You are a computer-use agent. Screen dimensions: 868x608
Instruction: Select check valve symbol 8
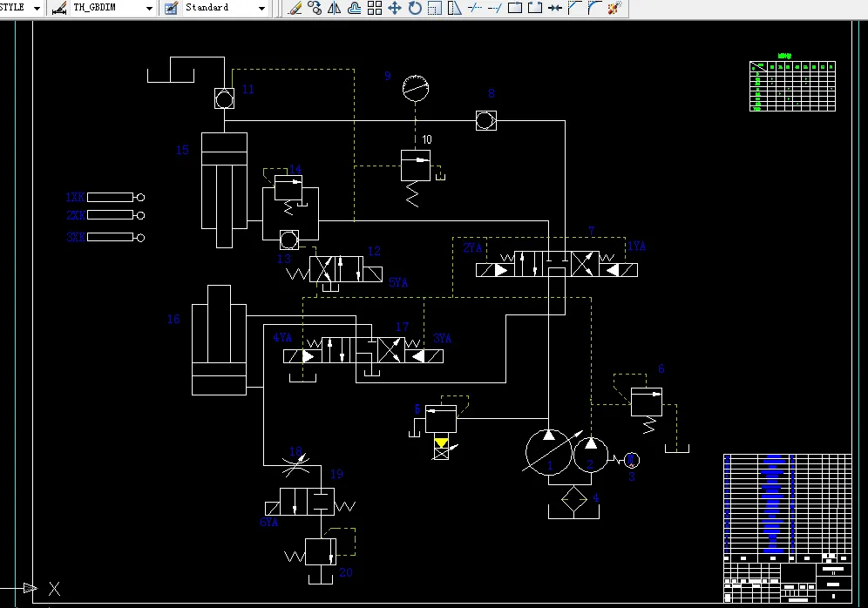point(486,120)
